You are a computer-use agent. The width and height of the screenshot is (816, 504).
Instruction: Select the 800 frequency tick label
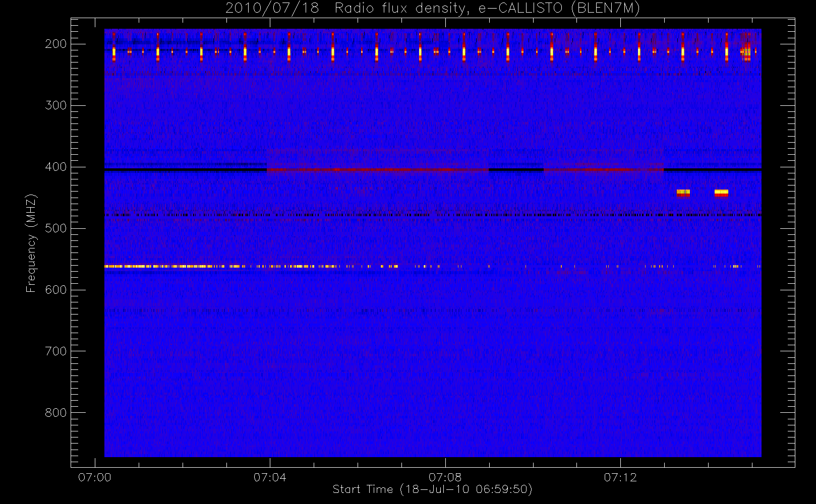(x=55, y=413)
